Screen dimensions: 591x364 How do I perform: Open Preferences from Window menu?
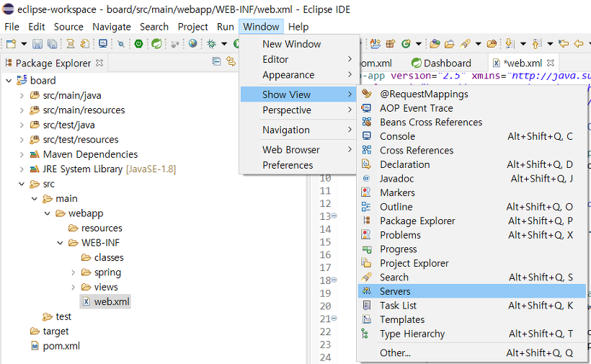click(298, 165)
